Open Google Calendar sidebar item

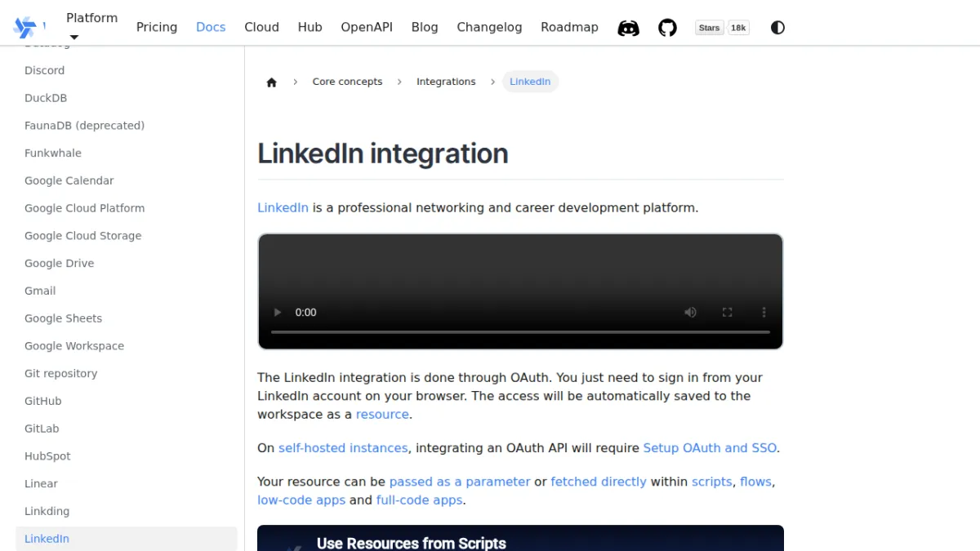tap(127, 180)
